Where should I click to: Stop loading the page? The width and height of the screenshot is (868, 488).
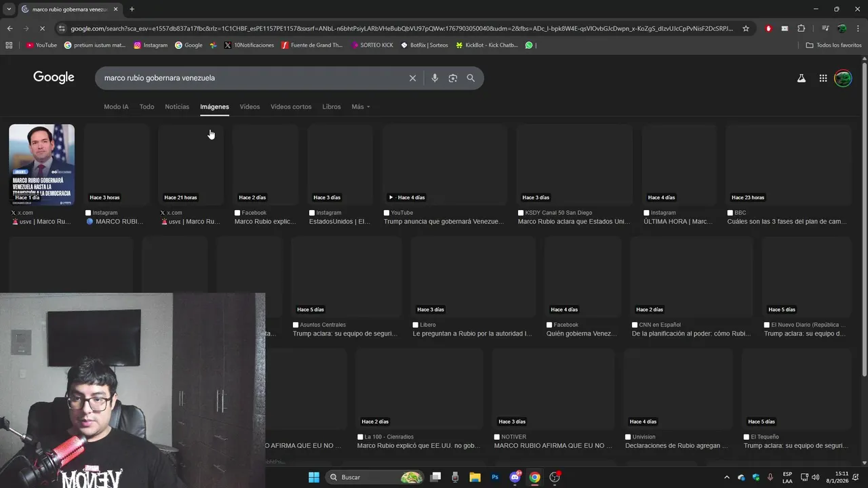43,28
